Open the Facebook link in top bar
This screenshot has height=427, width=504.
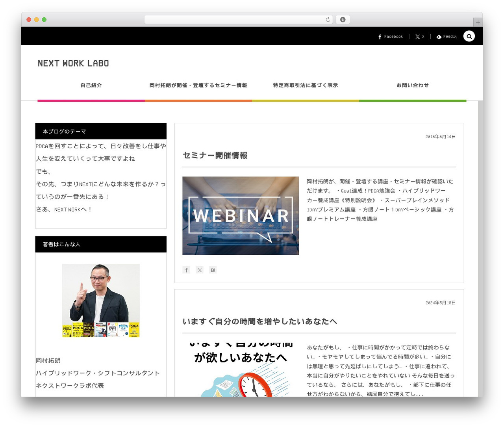coord(390,37)
